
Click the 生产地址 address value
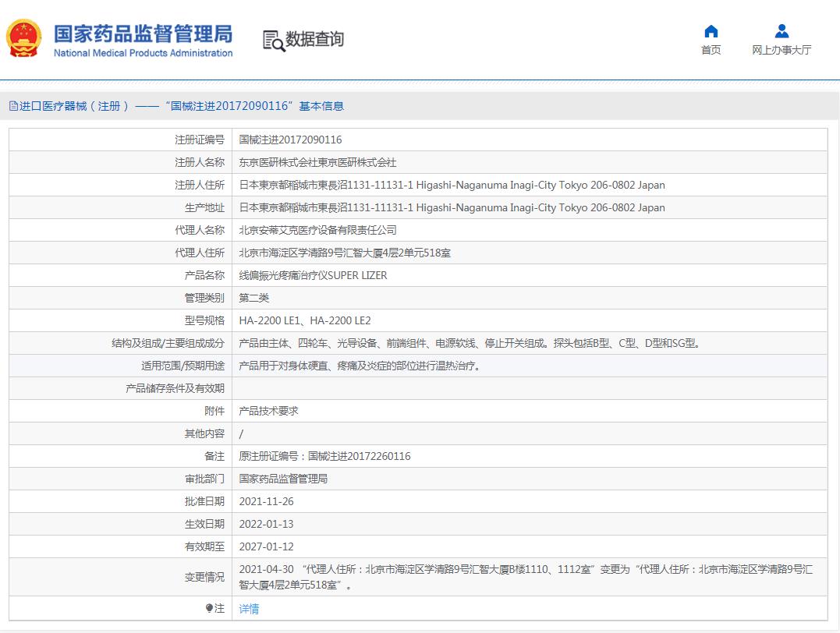point(452,207)
